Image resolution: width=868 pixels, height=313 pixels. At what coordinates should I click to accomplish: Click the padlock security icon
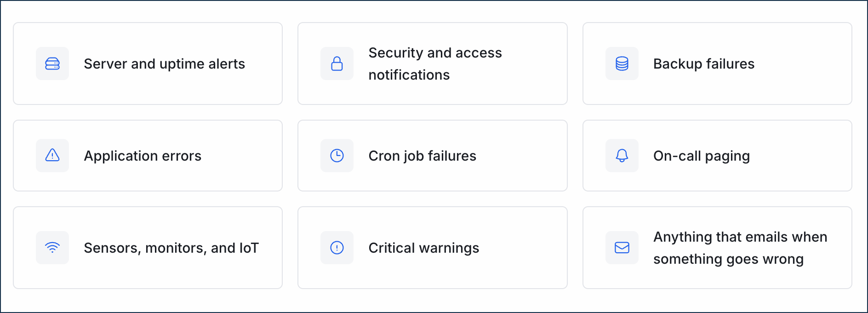[x=337, y=64]
